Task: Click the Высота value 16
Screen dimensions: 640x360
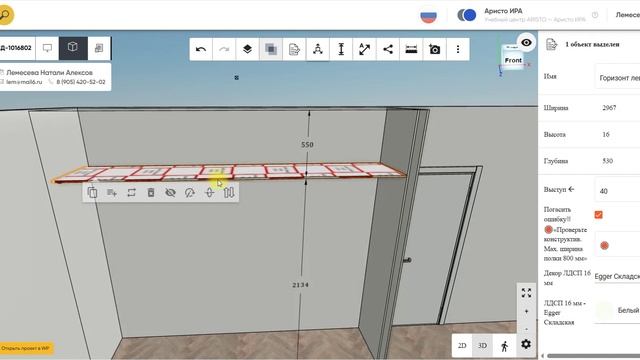Action: (606, 134)
